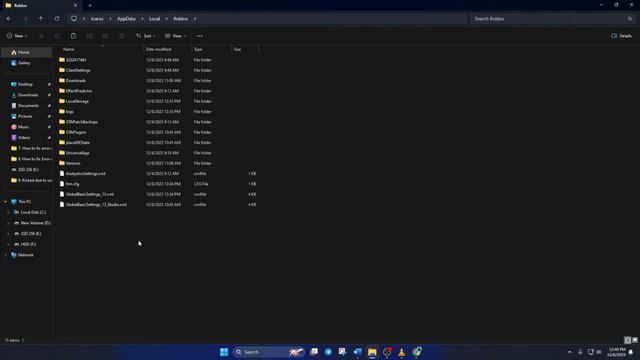Open File Explorer icon on the taskbar
The width and height of the screenshot is (640, 360).
point(372,352)
